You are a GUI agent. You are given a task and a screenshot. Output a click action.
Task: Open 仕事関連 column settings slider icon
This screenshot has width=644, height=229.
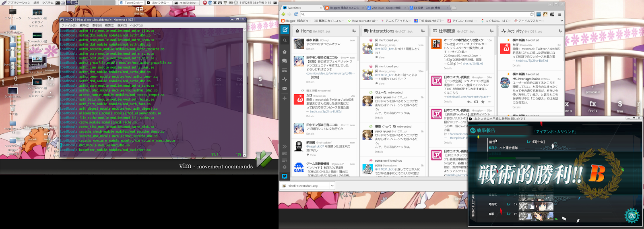click(x=491, y=31)
